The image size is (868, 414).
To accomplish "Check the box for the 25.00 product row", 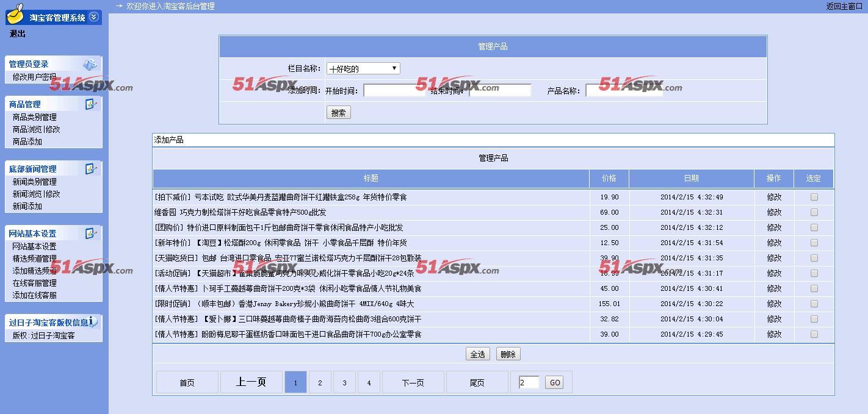I will coord(814,227).
